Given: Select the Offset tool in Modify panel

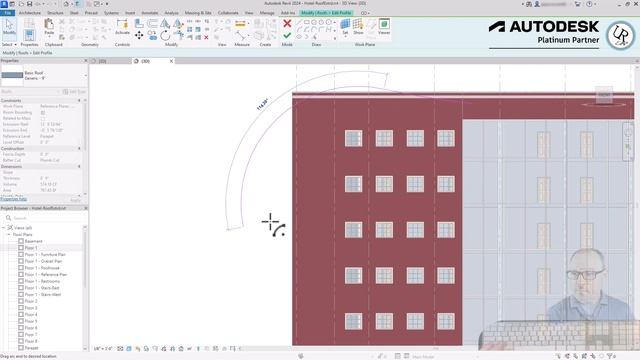Looking at the screenshot, I should [152, 24].
